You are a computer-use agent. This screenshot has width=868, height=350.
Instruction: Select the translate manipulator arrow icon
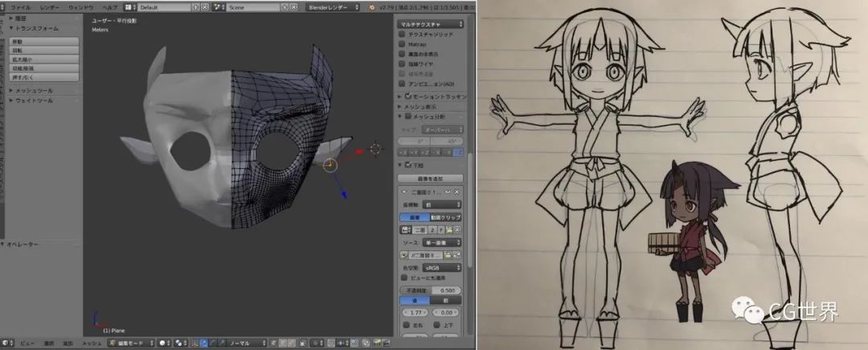click(203, 344)
